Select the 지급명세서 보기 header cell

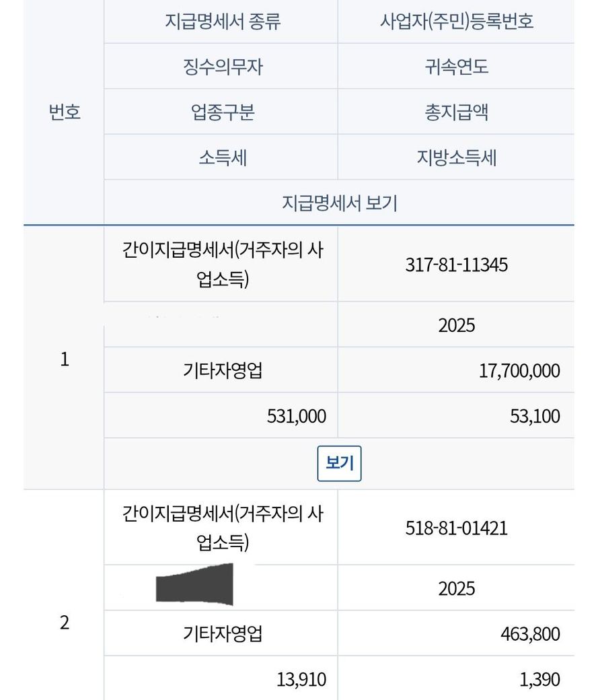[x=339, y=203]
